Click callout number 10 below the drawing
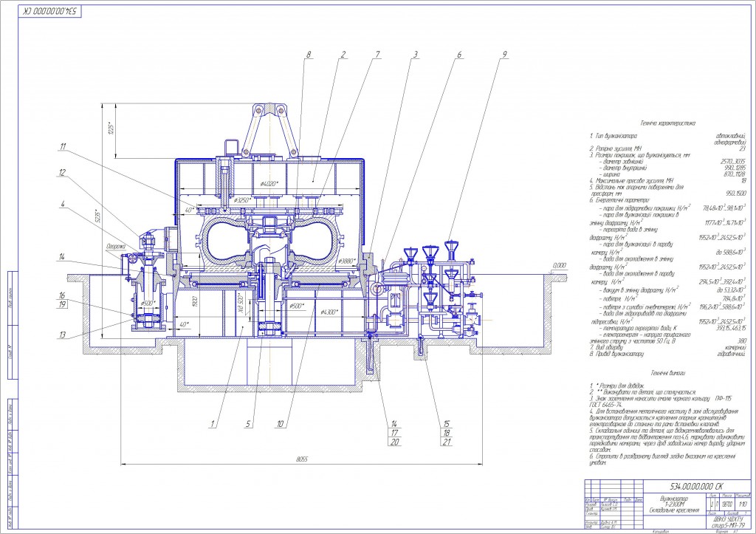Image resolution: width=756 pixels, height=534 pixels. (280, 424)
